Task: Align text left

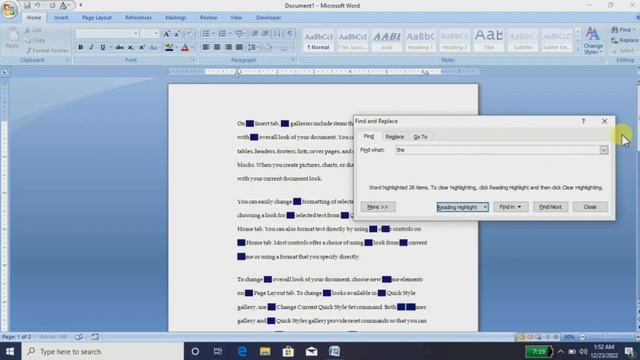Action: 206,47
